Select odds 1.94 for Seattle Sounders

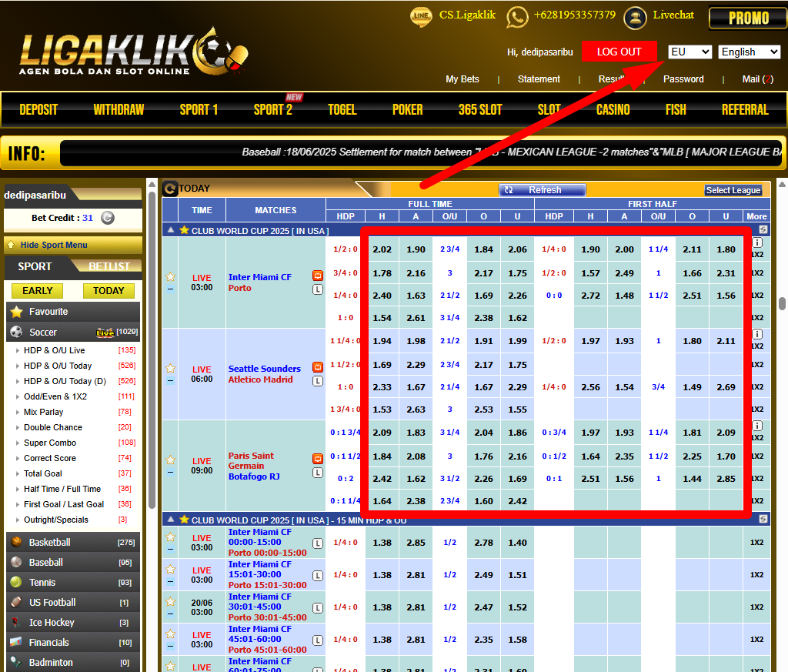[382, 341]
